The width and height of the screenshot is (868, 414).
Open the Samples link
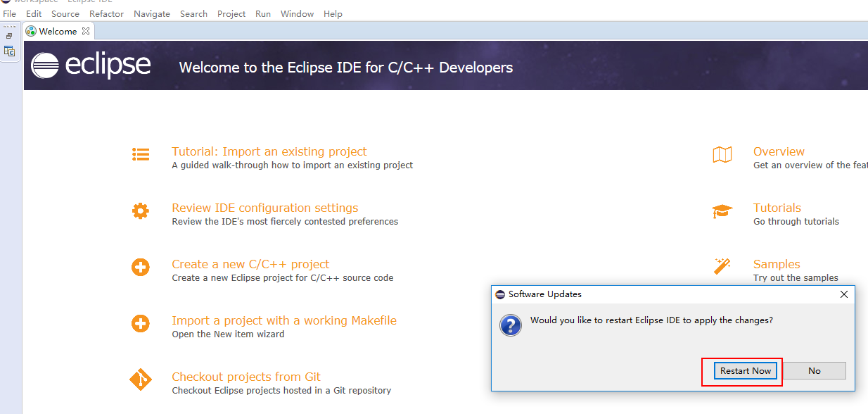[x=777, y=264]
